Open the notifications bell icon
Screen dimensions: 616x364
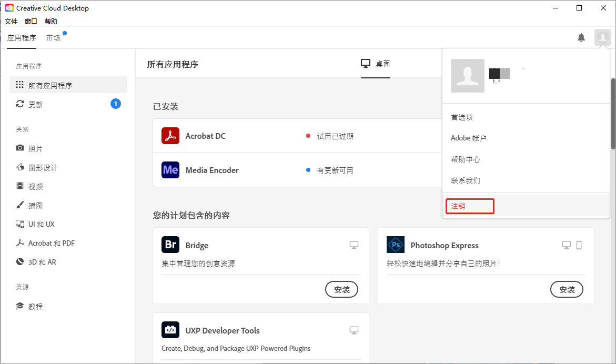pyautogui.click(x=581, y=38)
